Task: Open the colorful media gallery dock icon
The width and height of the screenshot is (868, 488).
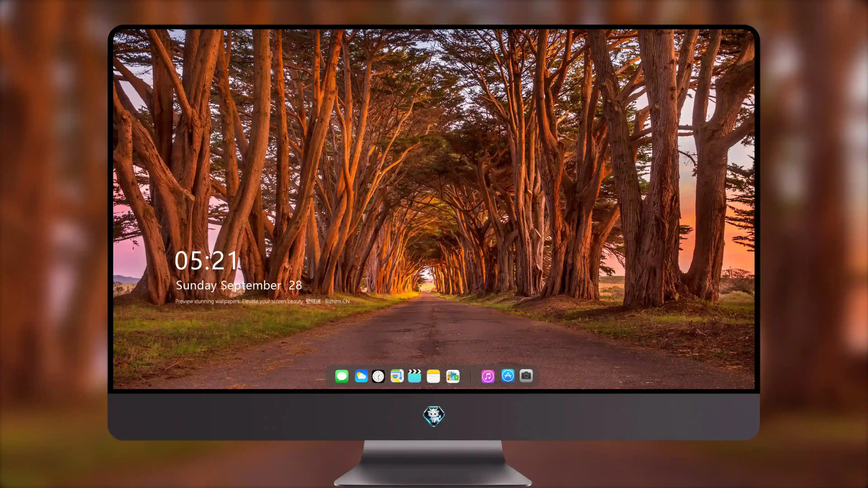Action: click(453, 376)
